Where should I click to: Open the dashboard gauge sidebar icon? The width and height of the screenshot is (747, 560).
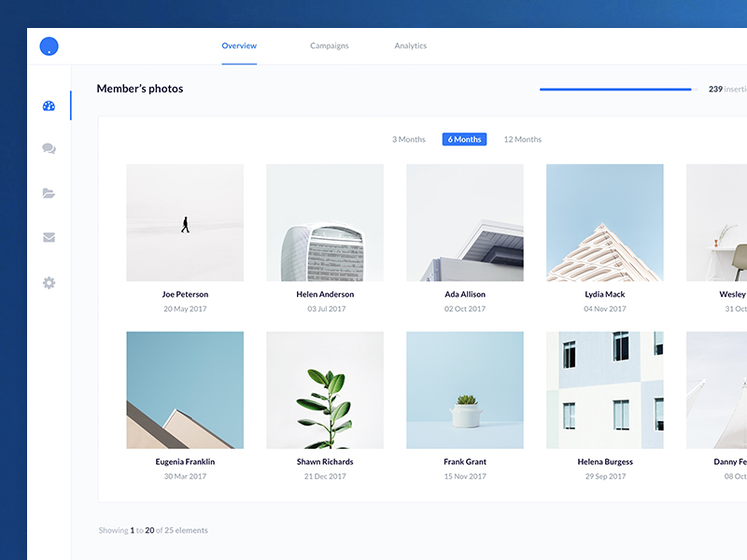point(49,105)
